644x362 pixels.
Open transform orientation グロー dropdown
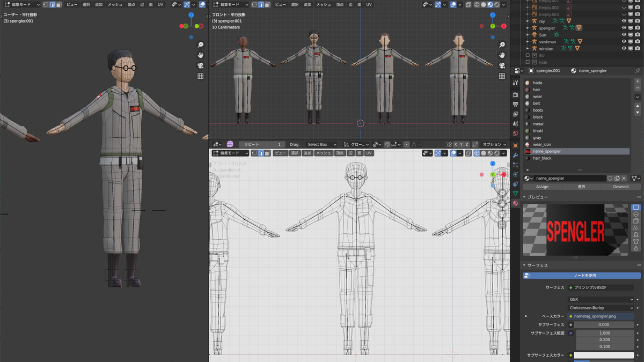click(x=356, y=144)
